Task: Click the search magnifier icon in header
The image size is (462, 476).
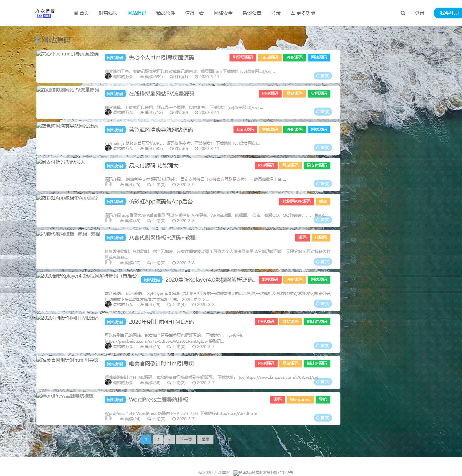Action: pyautogui.click(x=403, y=13)
